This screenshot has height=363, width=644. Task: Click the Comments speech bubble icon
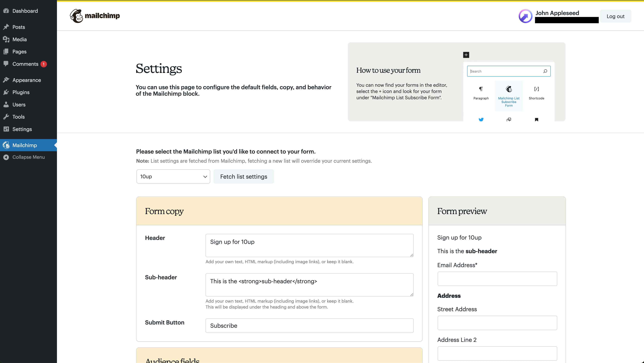coord(6,64)
